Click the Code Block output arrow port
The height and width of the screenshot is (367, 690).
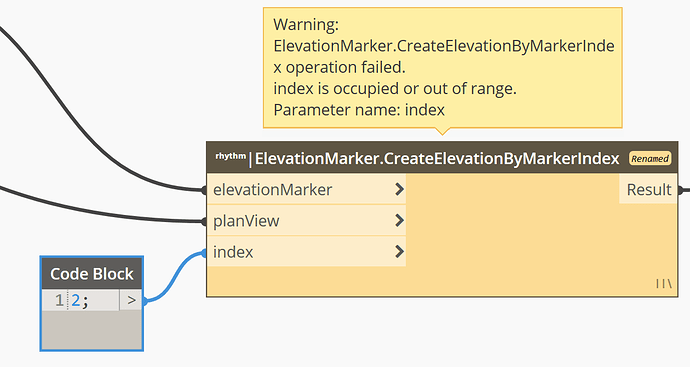pyautogui.click(x=131, y=301)
